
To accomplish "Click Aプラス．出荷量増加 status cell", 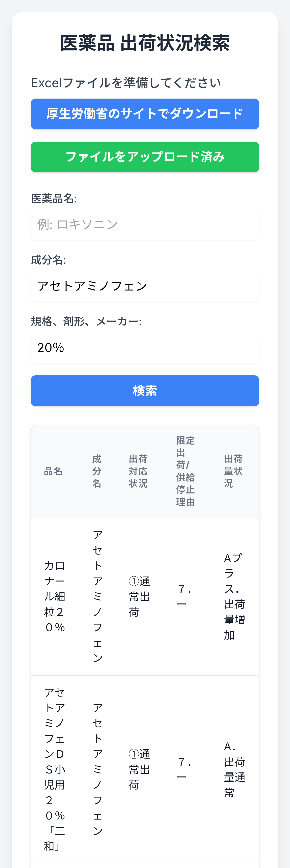I will [234, 596].
